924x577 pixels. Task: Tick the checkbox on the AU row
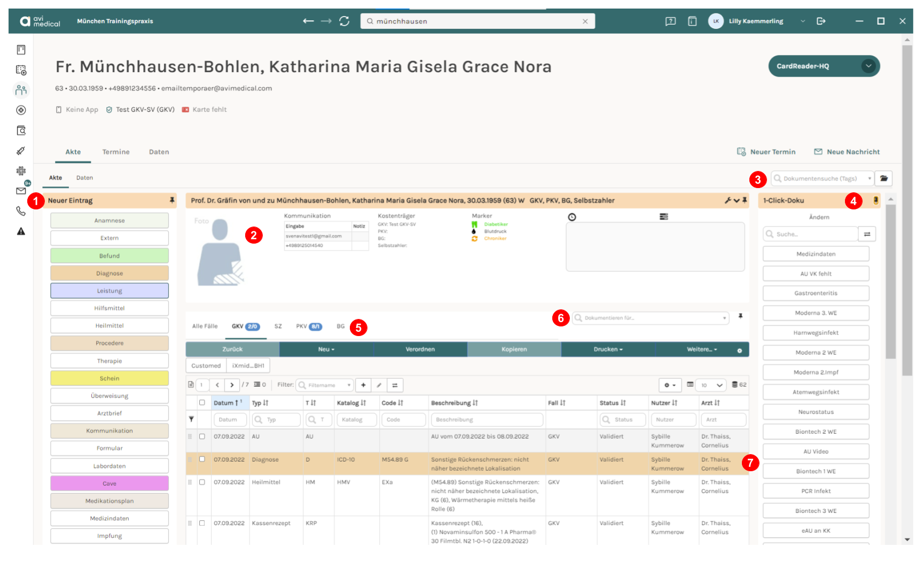202,436
